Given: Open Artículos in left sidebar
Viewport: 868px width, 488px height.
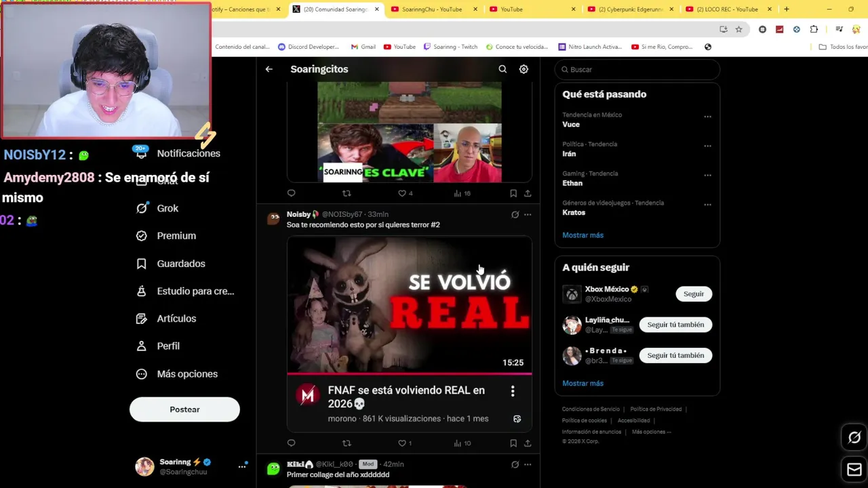Looking at the screenshot, I should pos(166,319).
